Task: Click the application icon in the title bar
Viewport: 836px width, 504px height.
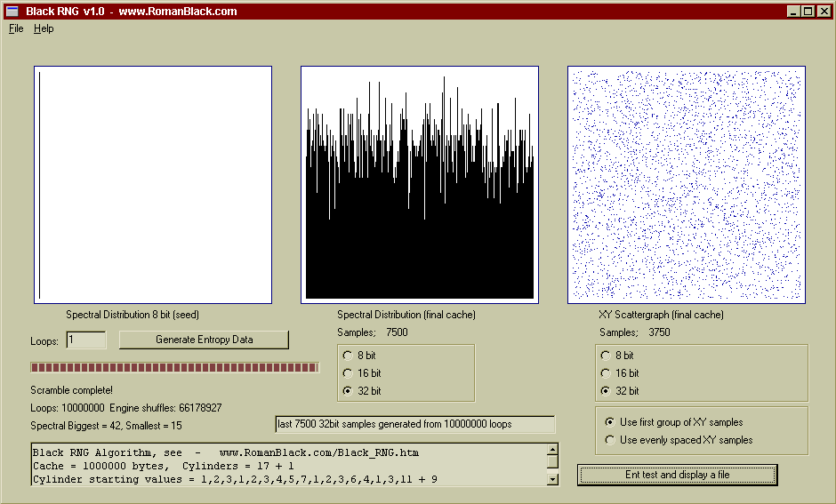Action: click(x=12, y=12)
